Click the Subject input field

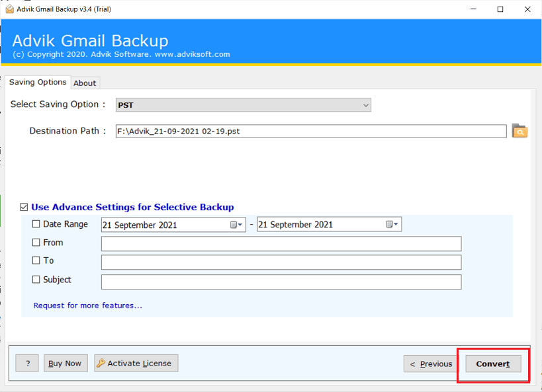(x=281, y=282)
